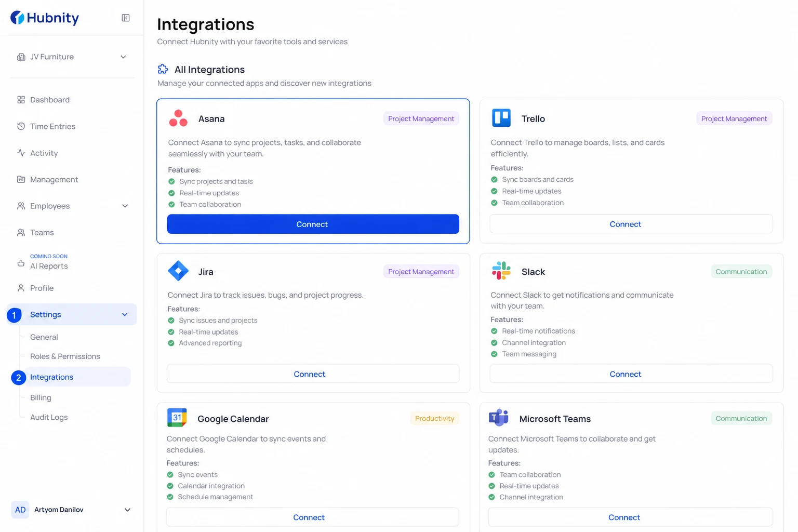
Task: Click the Jira logo icon
Action: point(178,271)
